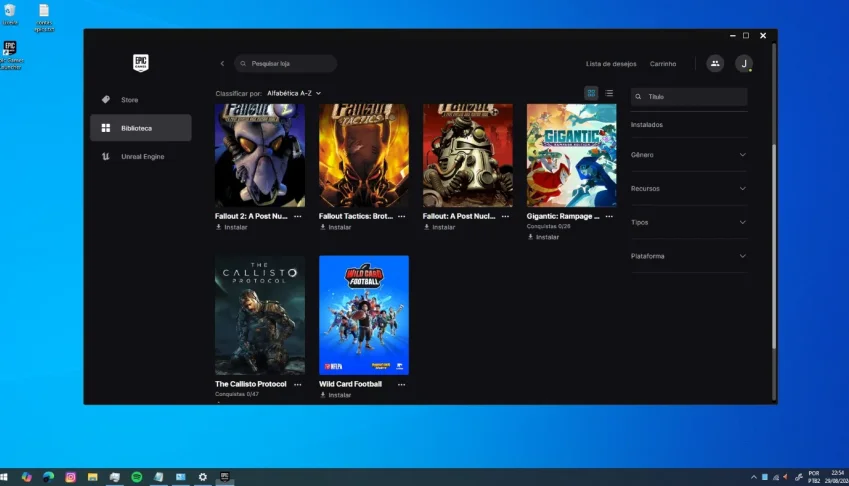Switch to grid view
This screenshot has height=486, width=849.
pos(591,93)
